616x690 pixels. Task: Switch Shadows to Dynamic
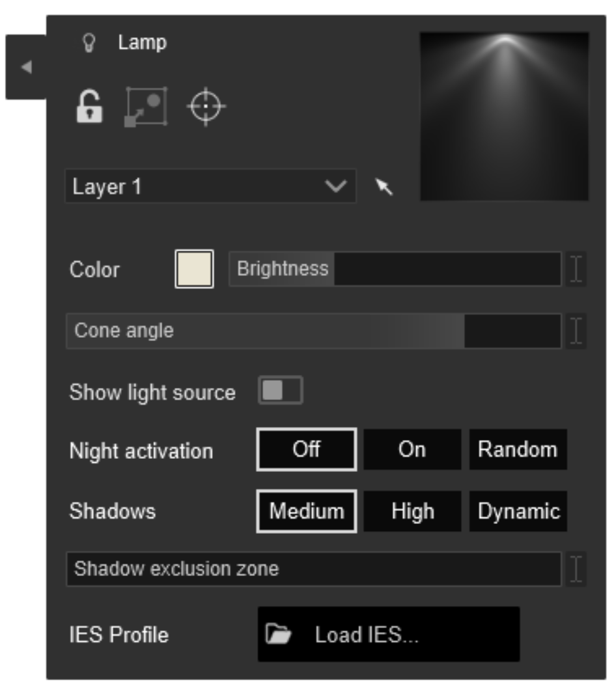coord(518,513)
